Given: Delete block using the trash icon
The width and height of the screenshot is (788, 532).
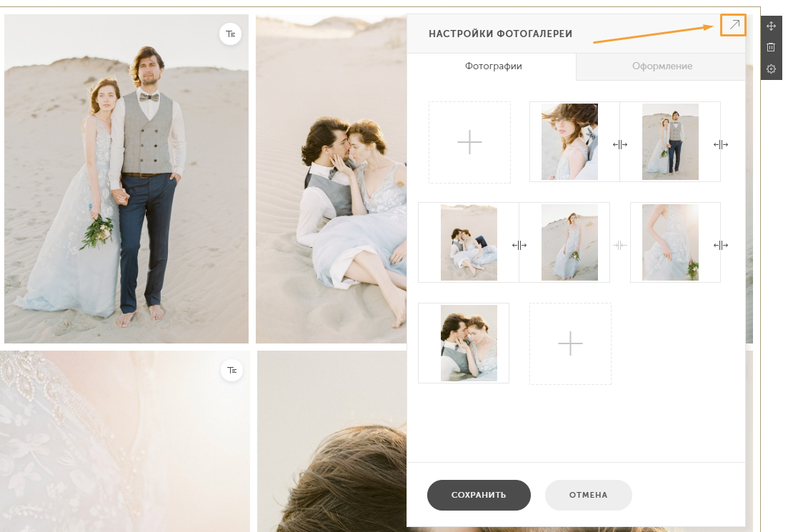Looking at the screenshot, I should tap(771, 47).
